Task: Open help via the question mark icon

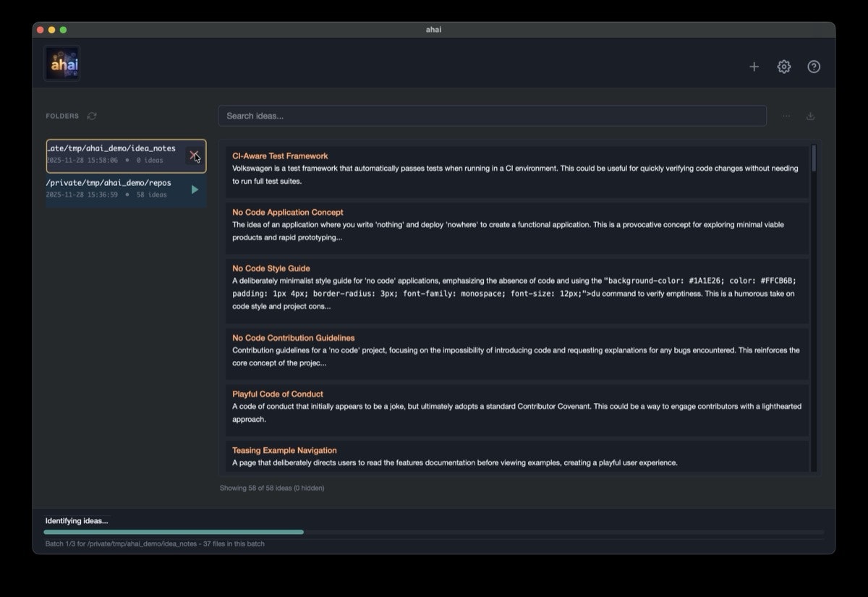Action: pos(813,66)
